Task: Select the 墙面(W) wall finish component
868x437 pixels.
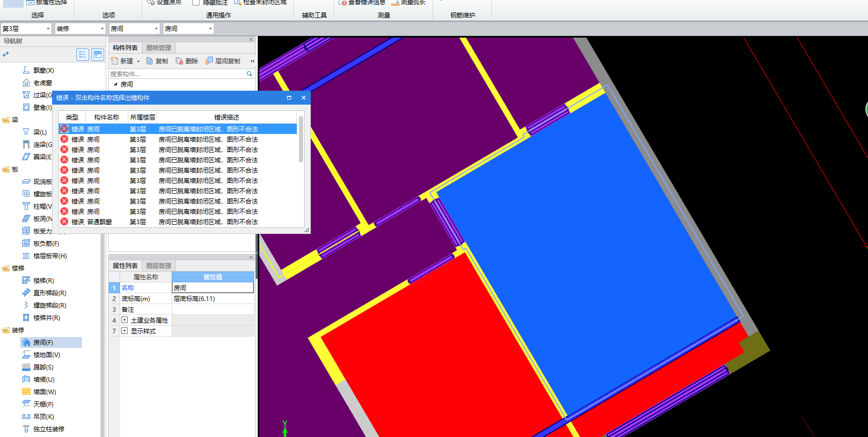Action: pyautogui.click(x=39, y=392)
